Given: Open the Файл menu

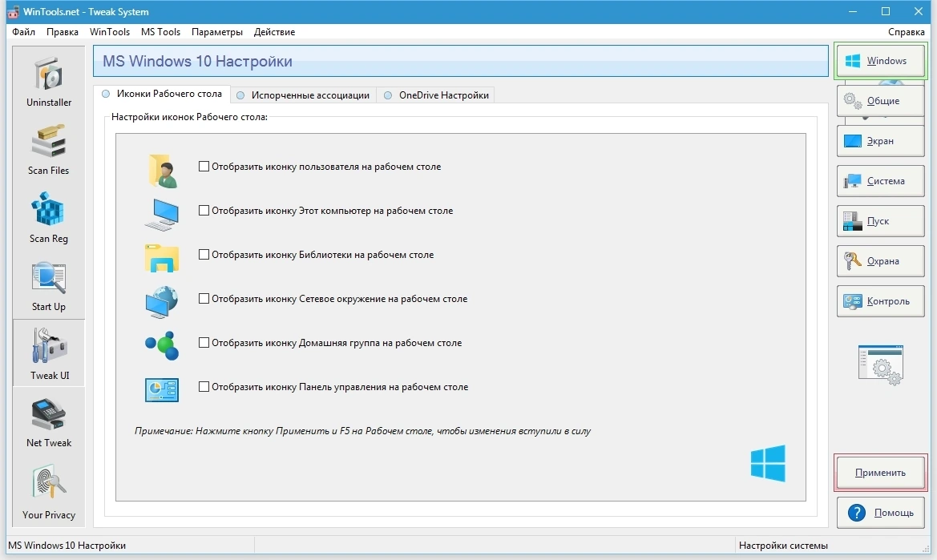Looking at the screenshot, I should [x=24, y=32].
